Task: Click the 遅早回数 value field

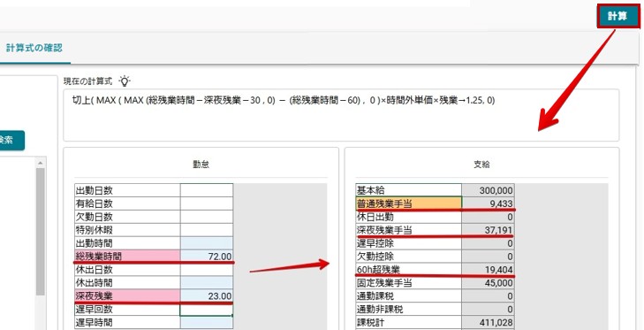Action: [207, 310]
